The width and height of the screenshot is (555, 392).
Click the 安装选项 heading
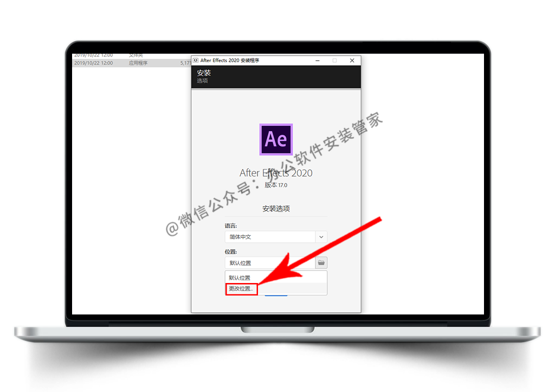(x=276, y=209)
